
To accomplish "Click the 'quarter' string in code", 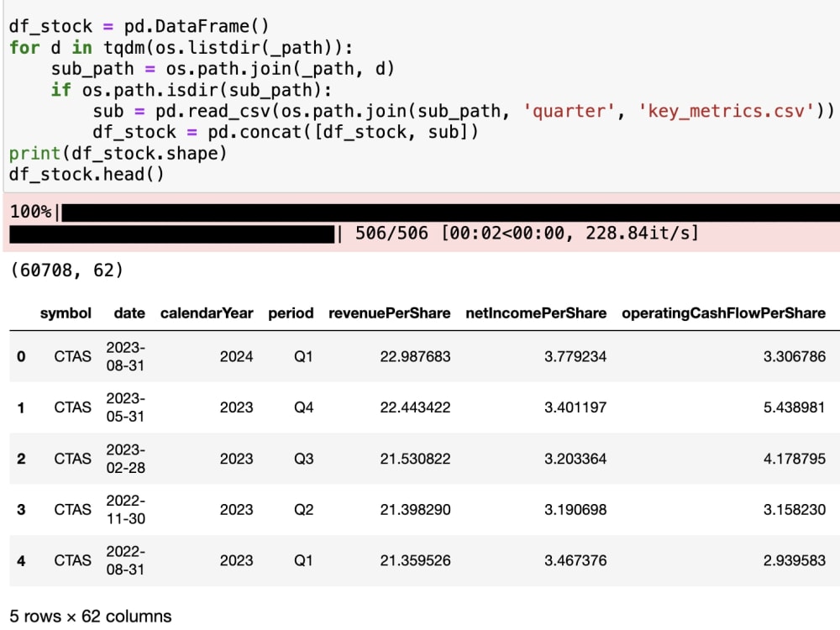I will [569, 112].
